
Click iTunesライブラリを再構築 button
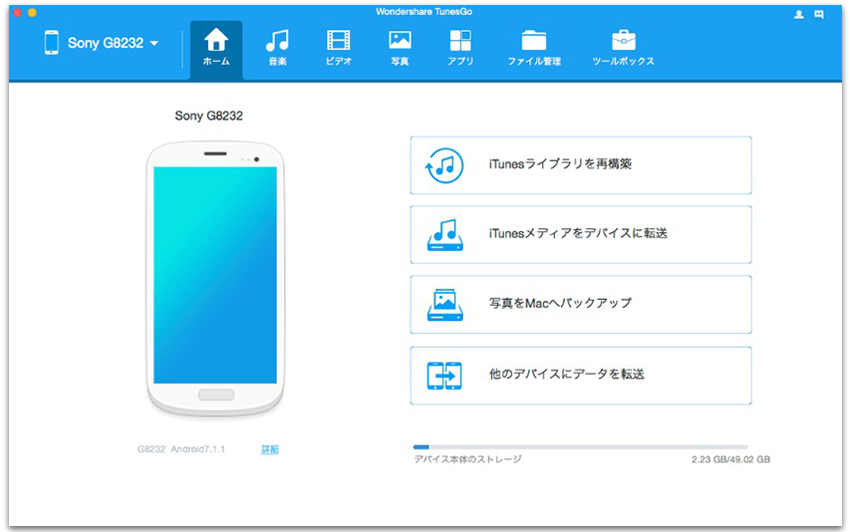coord(581,165)
